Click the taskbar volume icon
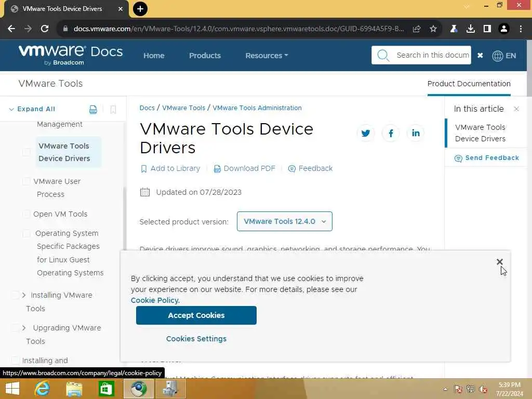The height and width of the screenshot is (399, 532). (x=483, y=389)
